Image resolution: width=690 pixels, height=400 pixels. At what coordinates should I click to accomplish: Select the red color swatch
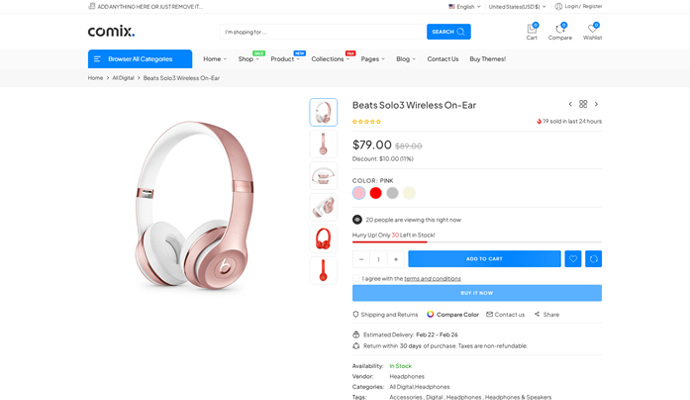coord(376,193)
